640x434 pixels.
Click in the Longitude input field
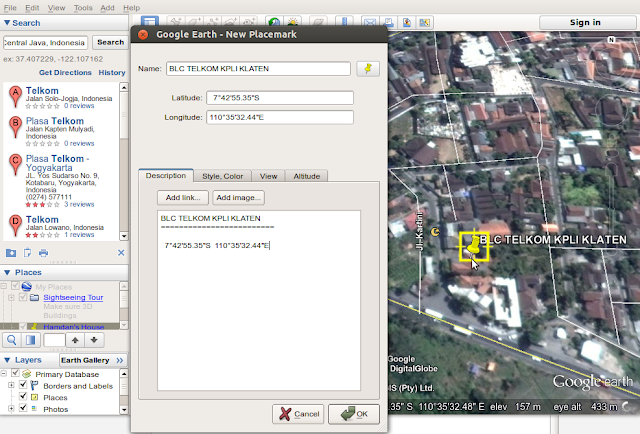pyautogui.click(x=280, y=118)
